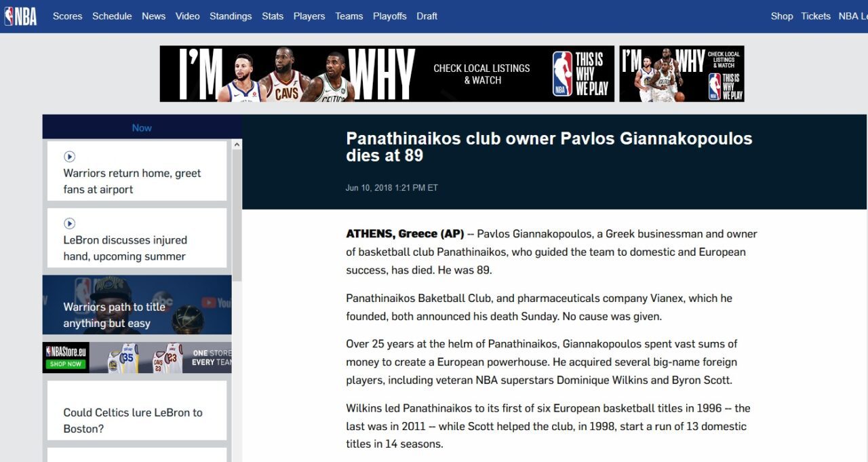The width and height of the screenshot is (868, 462).
Task: Select the Now tab in the sidebar
Action: pyautogui.click(x=142, y=128)
